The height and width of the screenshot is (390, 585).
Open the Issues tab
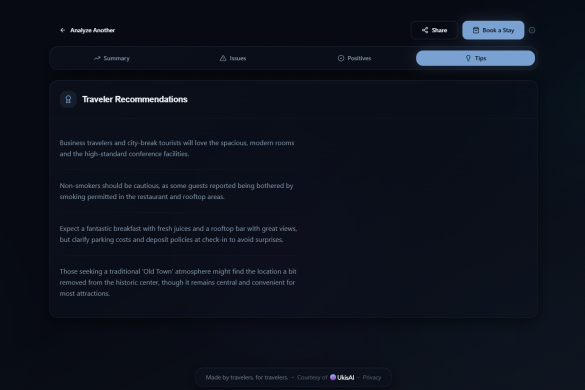pos(233,58)
